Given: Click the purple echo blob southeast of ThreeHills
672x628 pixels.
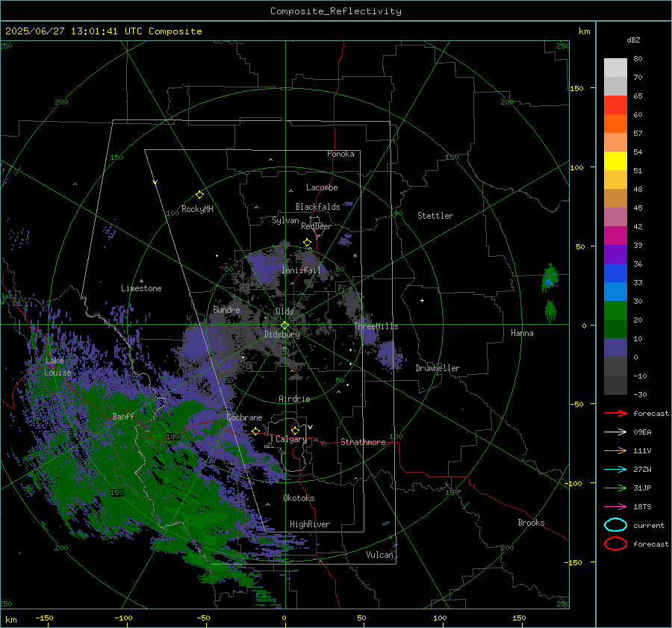Looking at the screenshot, I should pos(390,355).
